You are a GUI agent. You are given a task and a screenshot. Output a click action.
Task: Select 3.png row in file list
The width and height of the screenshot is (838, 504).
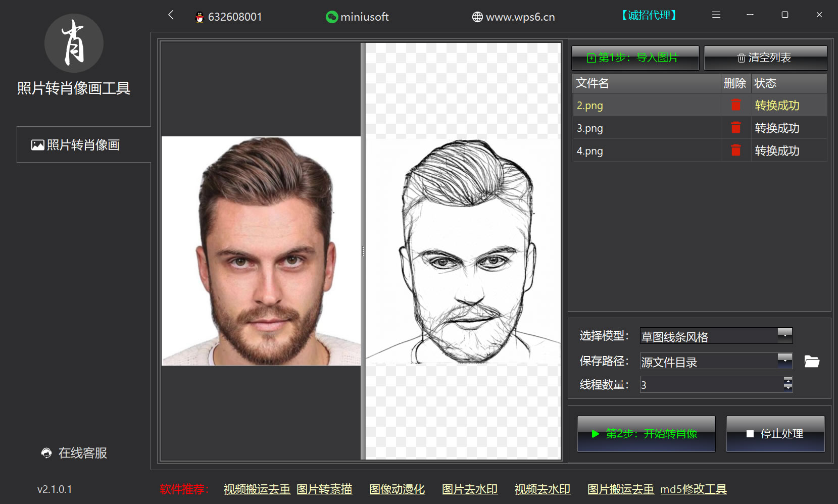[x=647, y=128]
